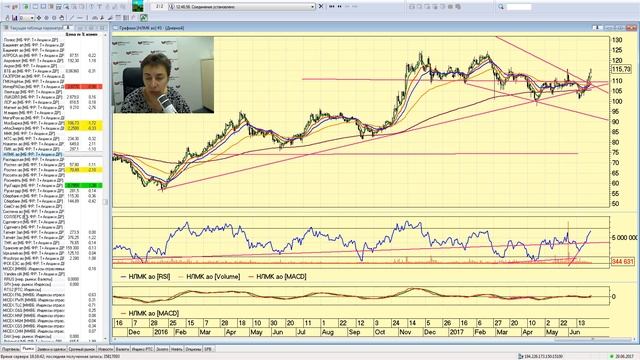Switch to the Портфель tab
Image resolution: width=640 pixels, height=360 pixels.
[x=10, y=349]
